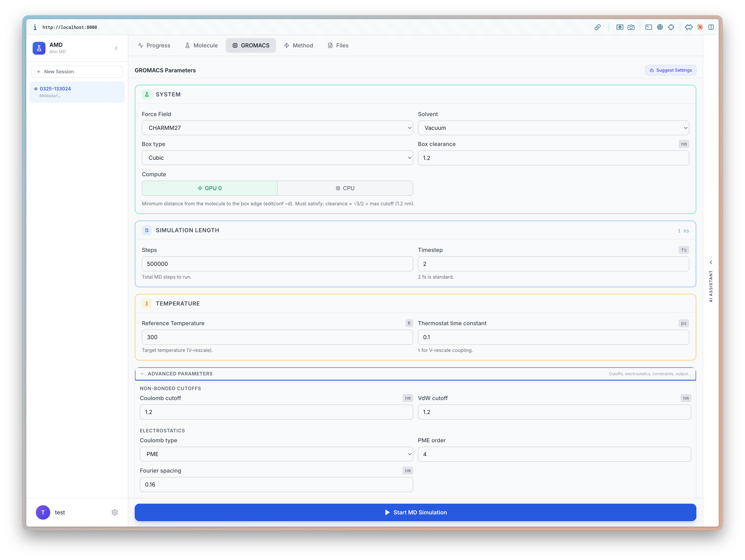745x560 pixels.
Task: Collapse the left sidebar with the chevron
Action: click(116, 48)
